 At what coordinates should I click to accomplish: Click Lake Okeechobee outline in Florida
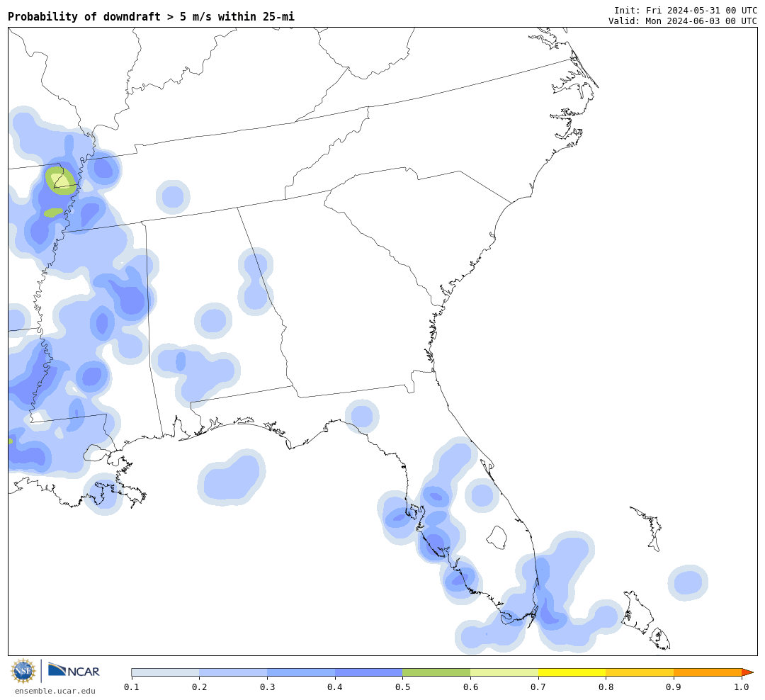tap(497, 538)
